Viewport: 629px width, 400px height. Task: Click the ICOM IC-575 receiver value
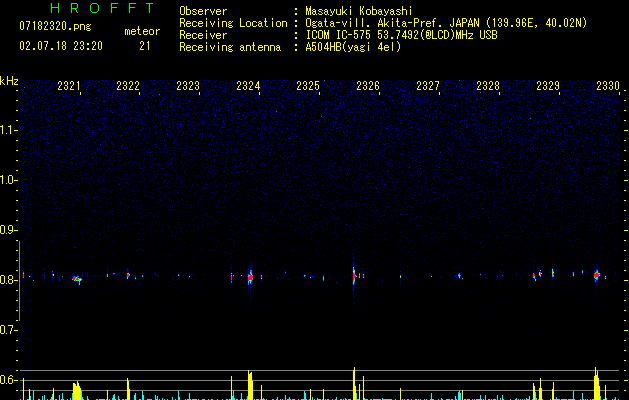401,35
